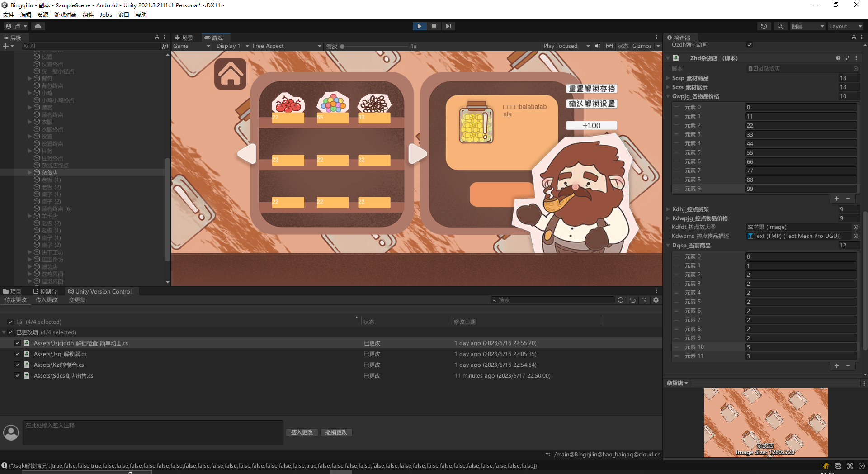Open the Display 1 dropdown
This screenshot has width=868, height=474.
point(232,46)
